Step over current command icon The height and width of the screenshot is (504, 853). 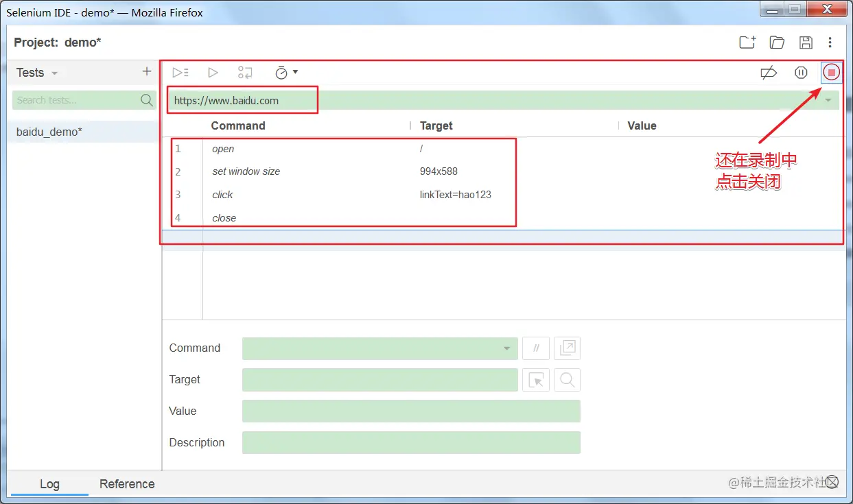point(245,72)
